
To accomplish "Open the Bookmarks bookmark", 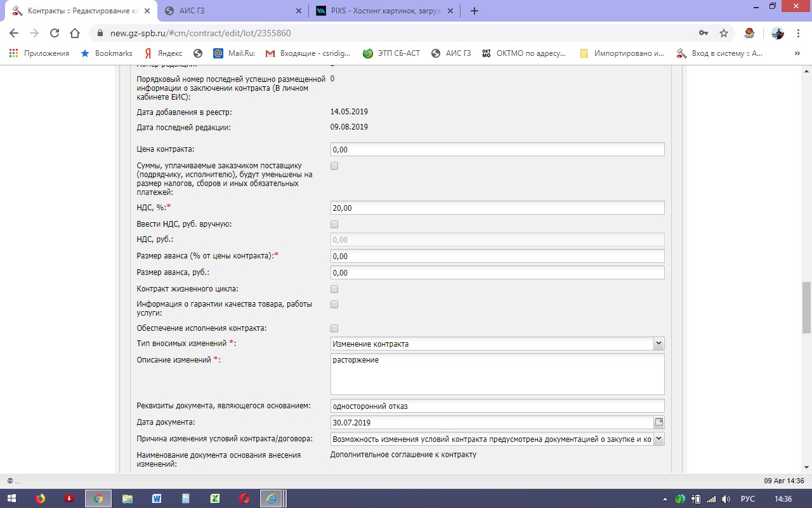I will (106, 54).
